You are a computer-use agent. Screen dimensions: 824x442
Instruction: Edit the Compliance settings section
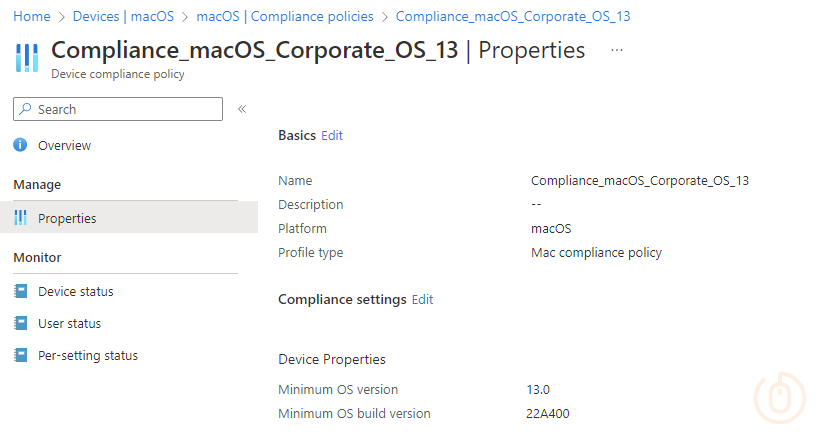[422, 299]
